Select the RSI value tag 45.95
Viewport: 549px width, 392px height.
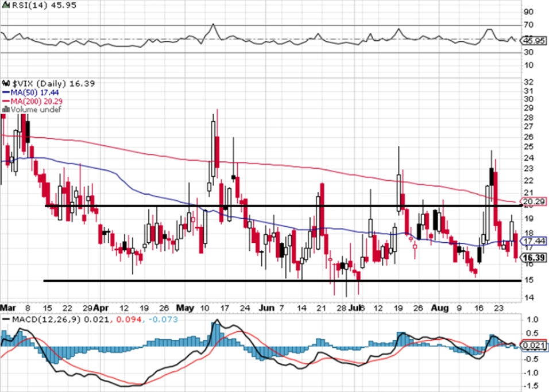(533, 41)
